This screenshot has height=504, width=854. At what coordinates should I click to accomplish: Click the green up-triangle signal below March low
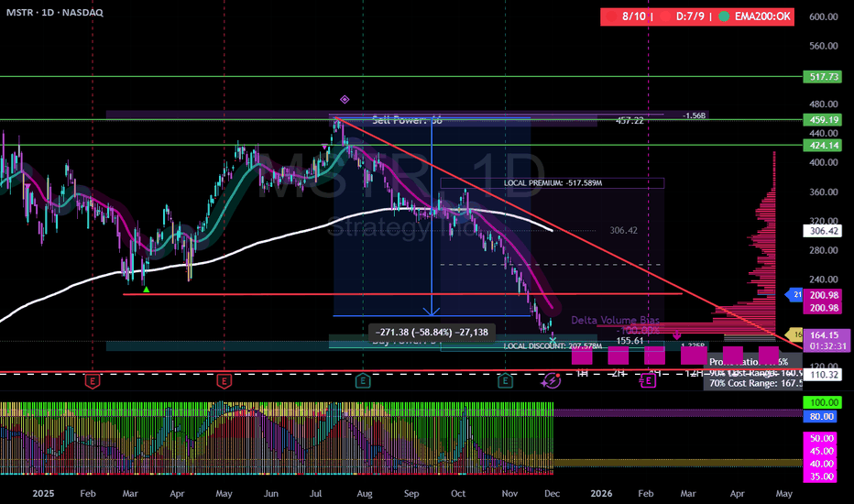coord(147,290)
